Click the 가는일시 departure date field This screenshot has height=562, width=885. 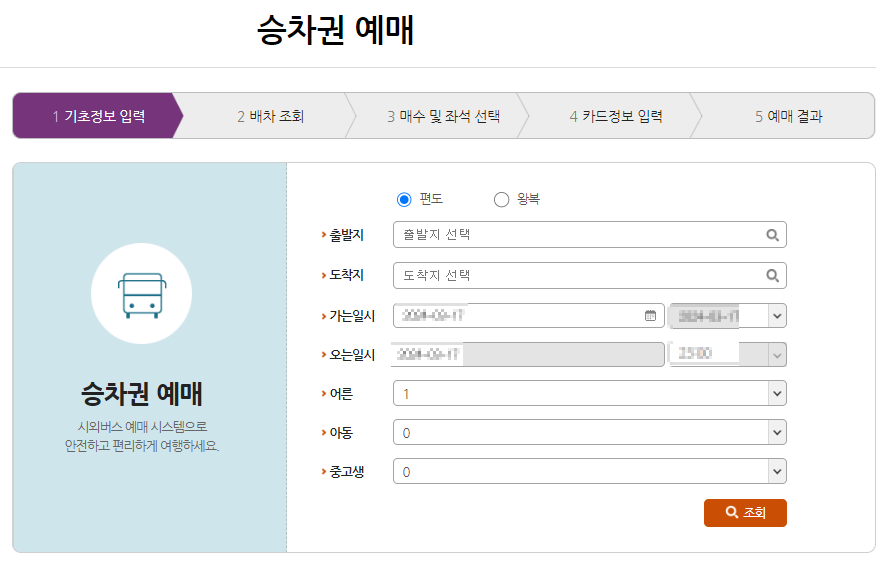click(528, 316)
